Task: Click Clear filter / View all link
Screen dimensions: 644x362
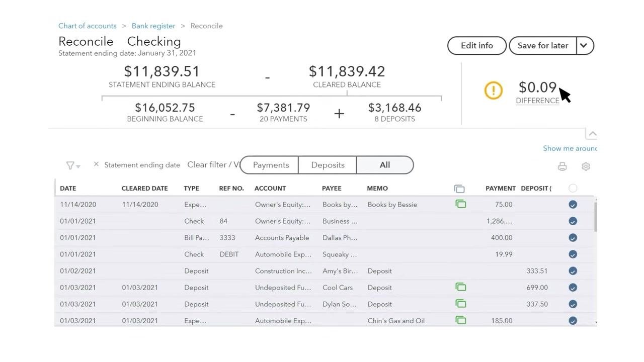Action: [x=213, y=164]
